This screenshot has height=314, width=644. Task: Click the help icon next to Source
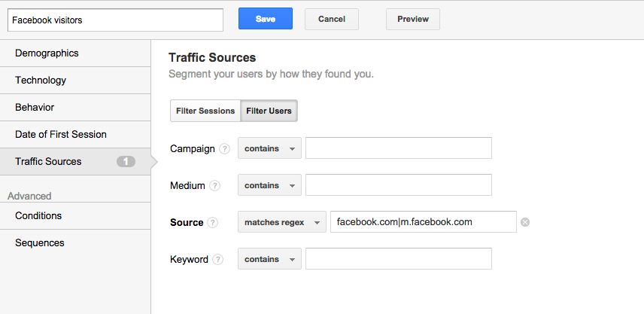(x=212, y=223)
